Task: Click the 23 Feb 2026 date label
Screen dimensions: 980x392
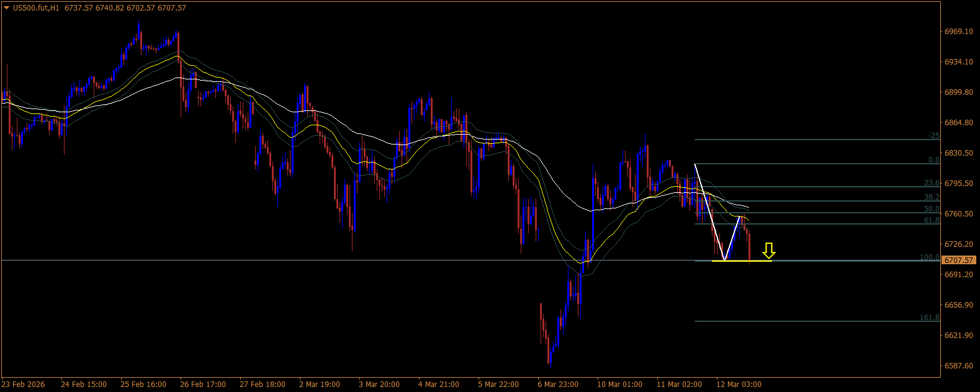Action: pyautogui.click(x=24, y=385)
